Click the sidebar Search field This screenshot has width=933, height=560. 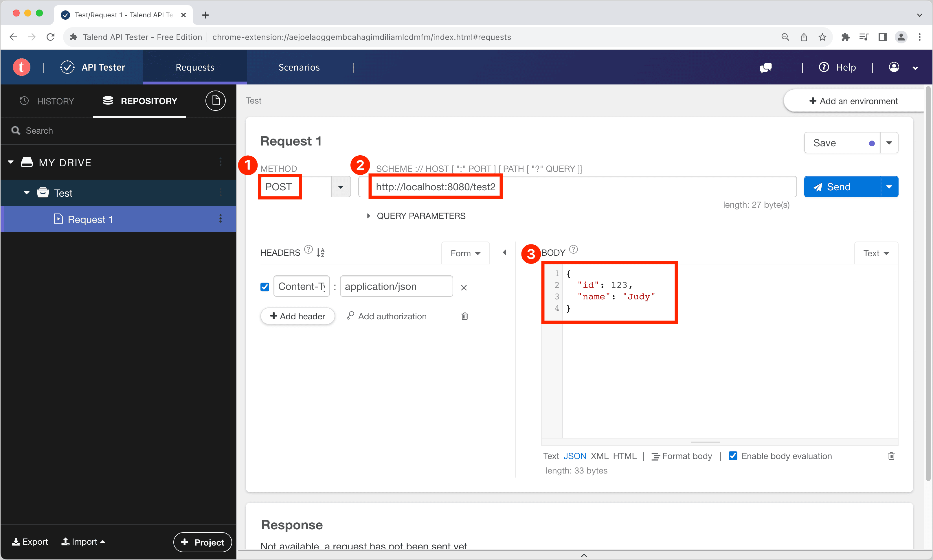click(118, 130)
